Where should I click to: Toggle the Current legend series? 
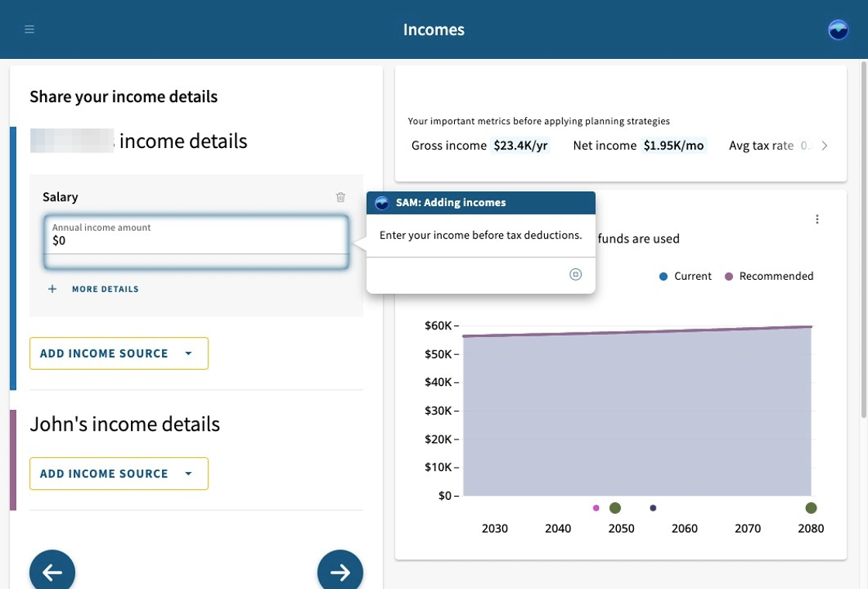pos(685,276)
